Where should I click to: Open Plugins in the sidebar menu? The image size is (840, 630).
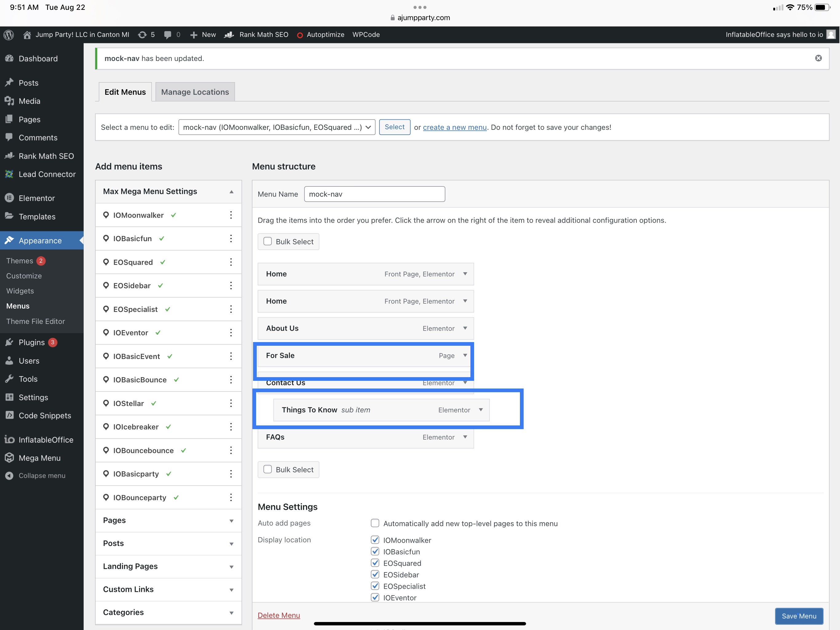[x=32, y=342]
